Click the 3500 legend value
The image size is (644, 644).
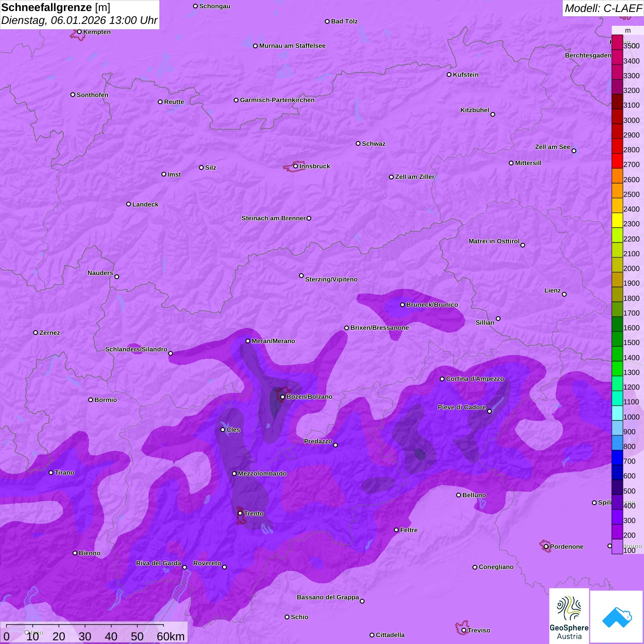tap(631, 46)
